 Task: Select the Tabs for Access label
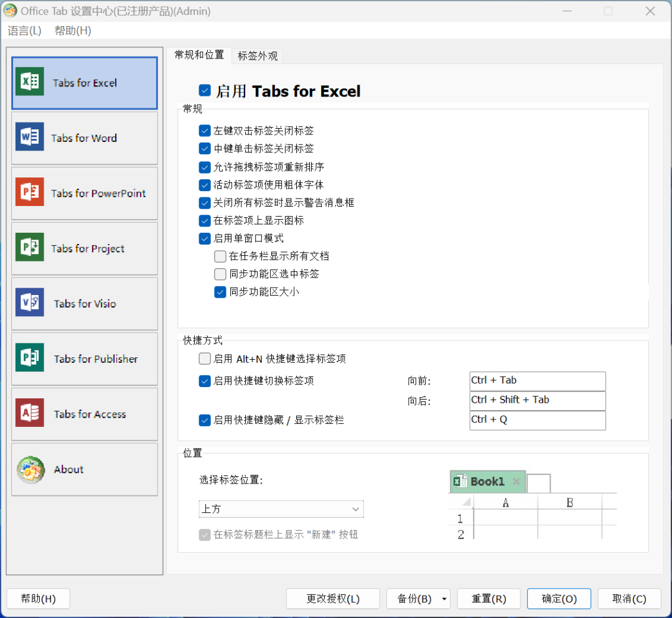90,414
